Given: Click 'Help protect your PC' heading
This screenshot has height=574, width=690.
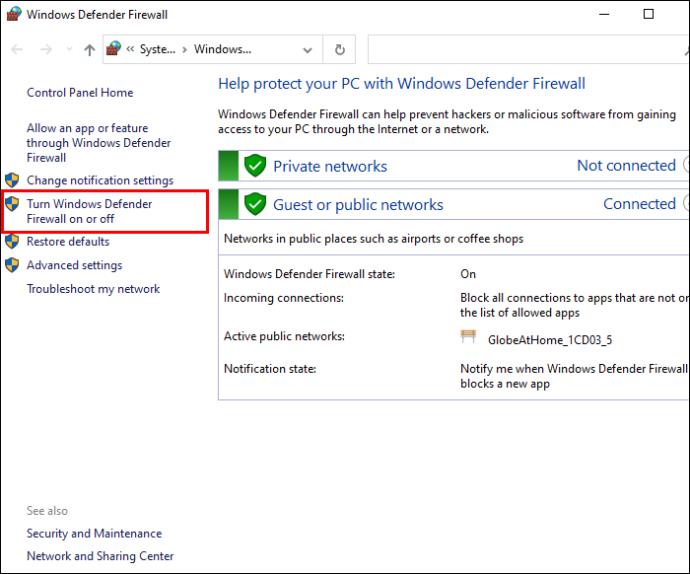Looking at the screenshot, I should coord(402,84).
